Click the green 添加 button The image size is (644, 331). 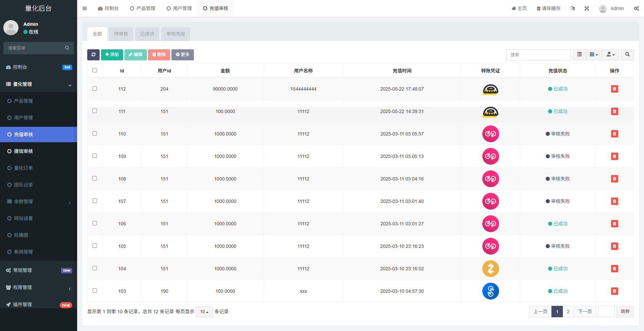coord(112,55)
